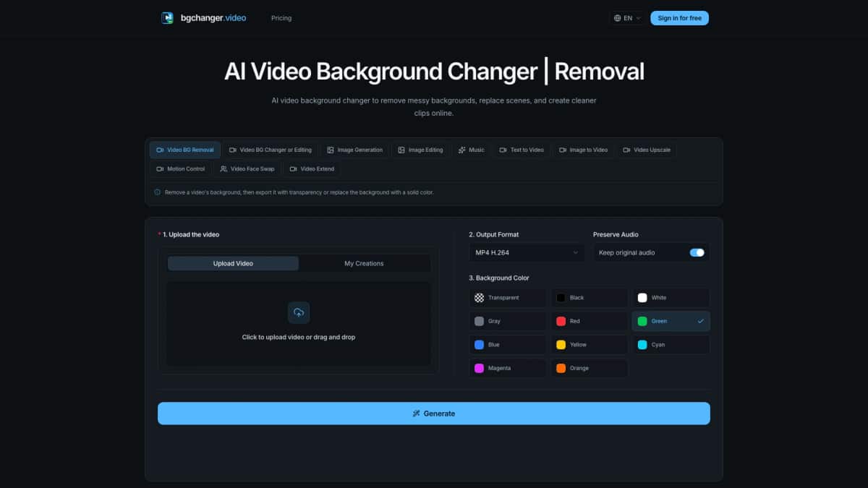Click the camera icon on Video BG Removal
The width and height of the screenshot is (868, 488).
click(160, 150)
